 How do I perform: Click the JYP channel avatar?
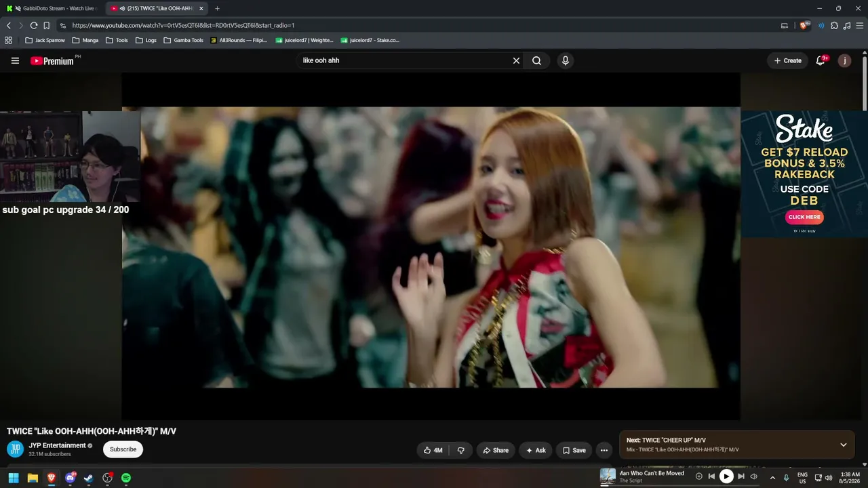pyautogui.click(x=16, y=449)
